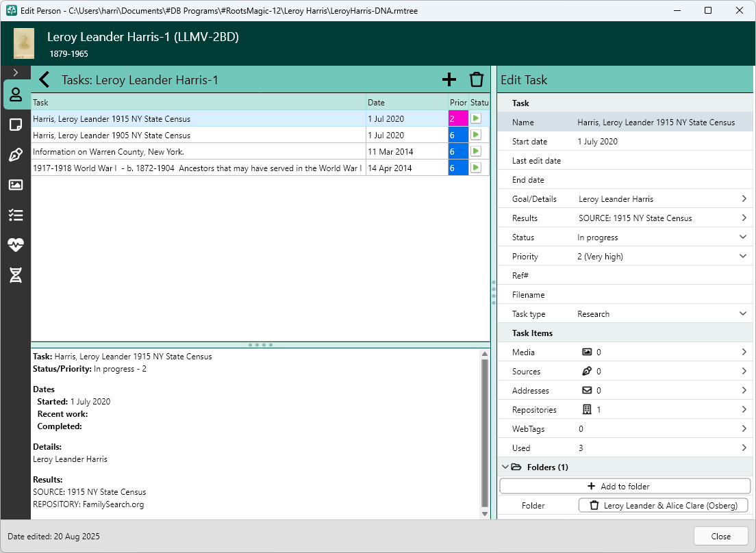Image resolution: width=756 pixels, height=553 pixels.
Task: Sort by Task column header
Action: click(x=198, y=102)
